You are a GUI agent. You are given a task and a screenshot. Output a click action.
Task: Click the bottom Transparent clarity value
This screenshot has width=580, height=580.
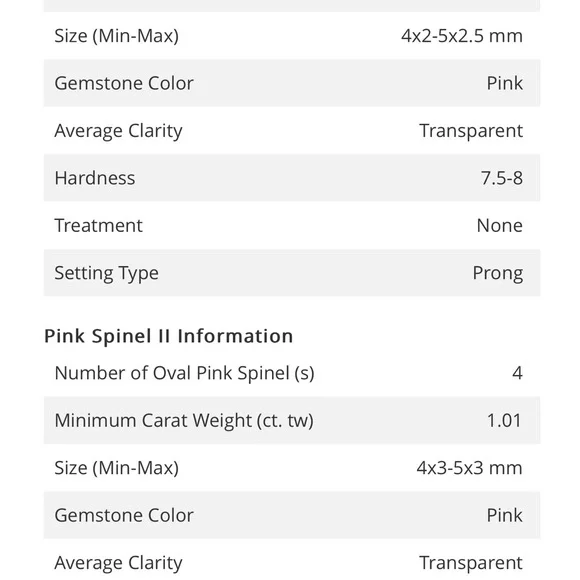(x=471, y=563)
